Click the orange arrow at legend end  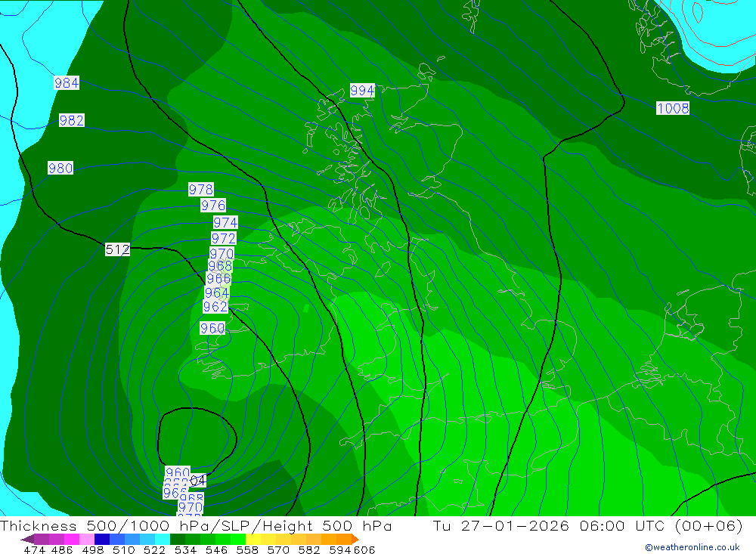pos(355,539)
